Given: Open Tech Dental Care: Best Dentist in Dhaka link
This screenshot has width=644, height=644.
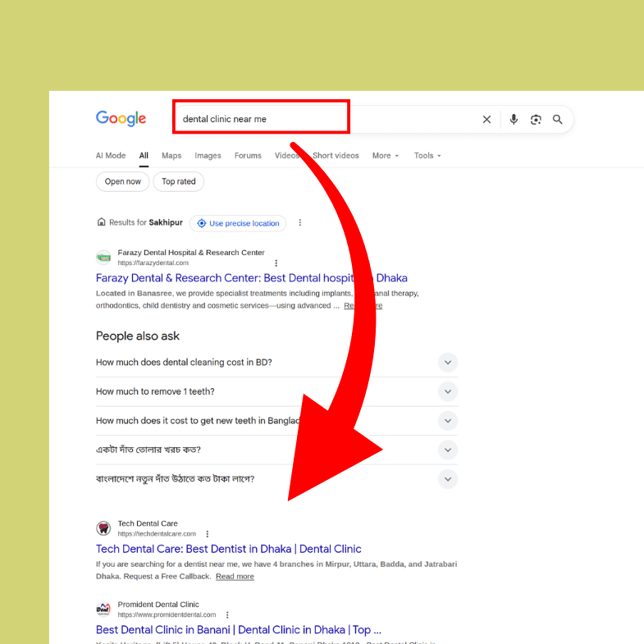Looking at the screenshot, I should 228,549.
